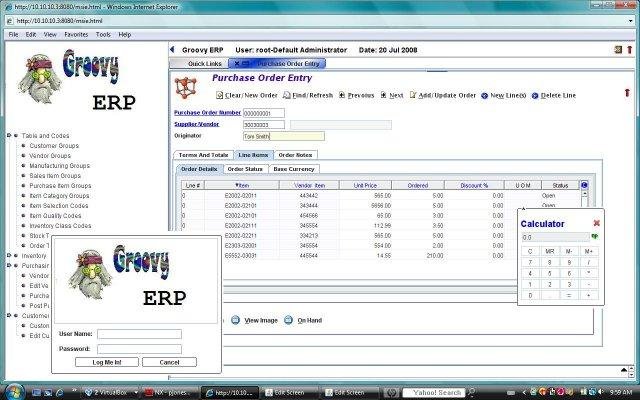Viewport: 640px width, 400px height.
Task: Click the On Hand button
Action: (303, 320)
